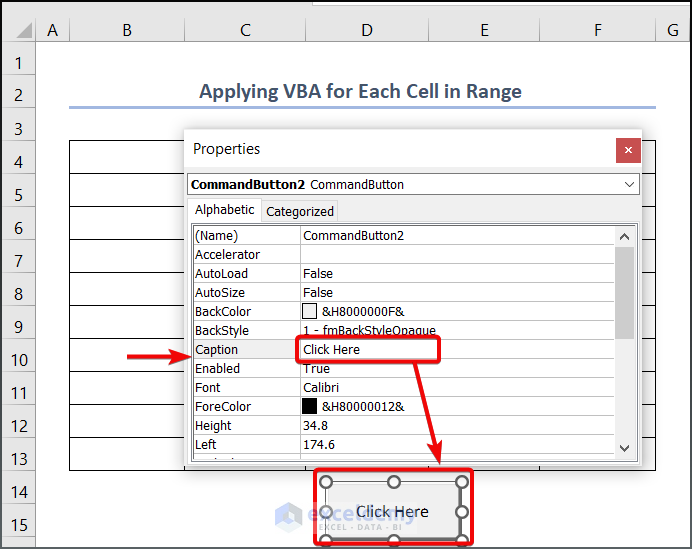Close the Properties window
692x549 pixels.
coord(628,150)
